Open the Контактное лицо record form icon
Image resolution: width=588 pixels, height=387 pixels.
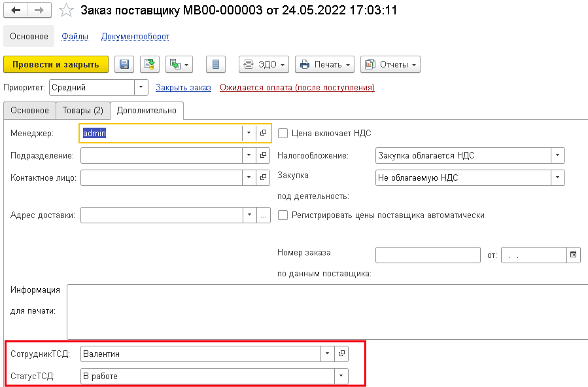(263, 177)
